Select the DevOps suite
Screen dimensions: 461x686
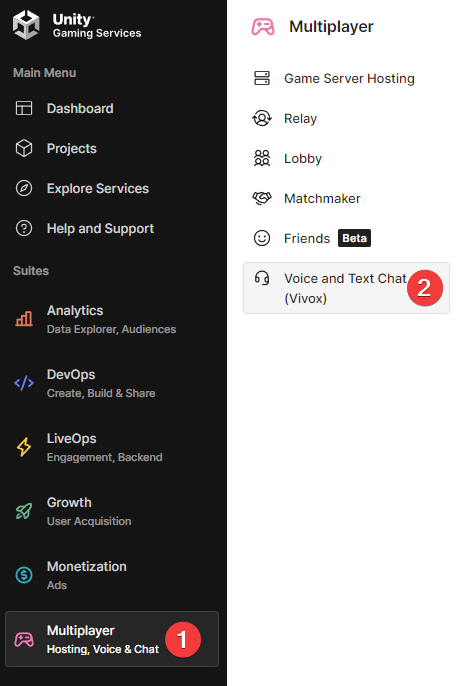(112, 383)
